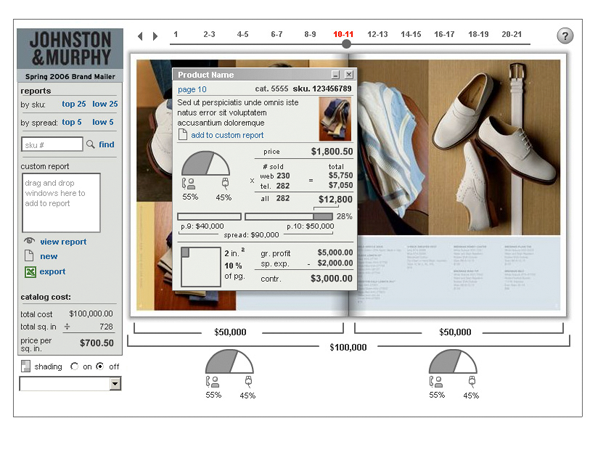Image resolution: width=600 pixels, height=450 pixels.
Task: Click the Excel export icon
Action: click(30, 272)
